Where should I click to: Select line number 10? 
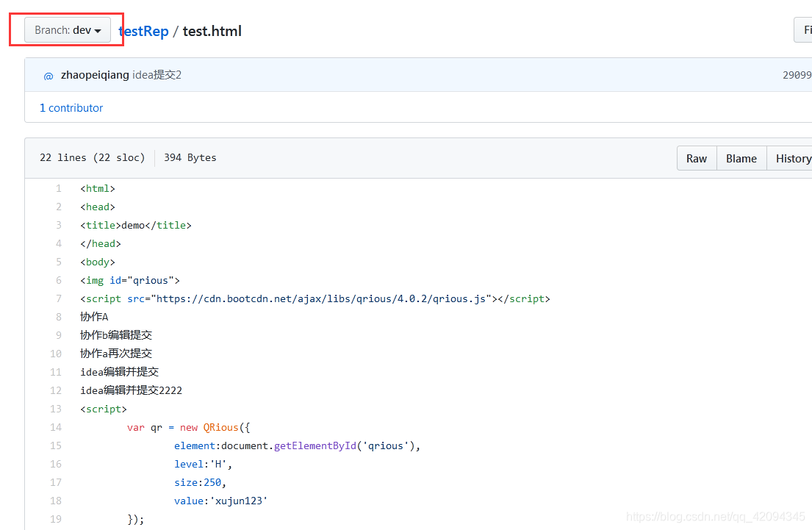56,354
